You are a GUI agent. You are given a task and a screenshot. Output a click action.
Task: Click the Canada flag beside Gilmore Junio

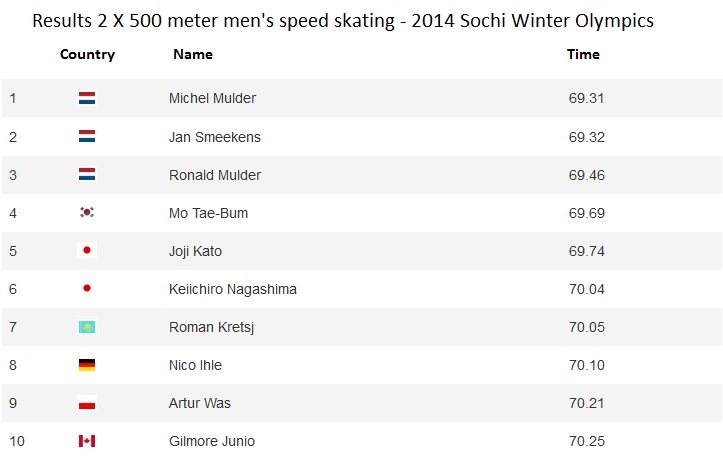tap(87, 441)
